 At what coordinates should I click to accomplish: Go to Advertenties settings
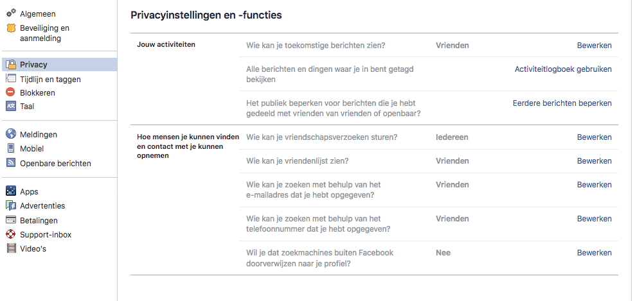click(42, 206)
